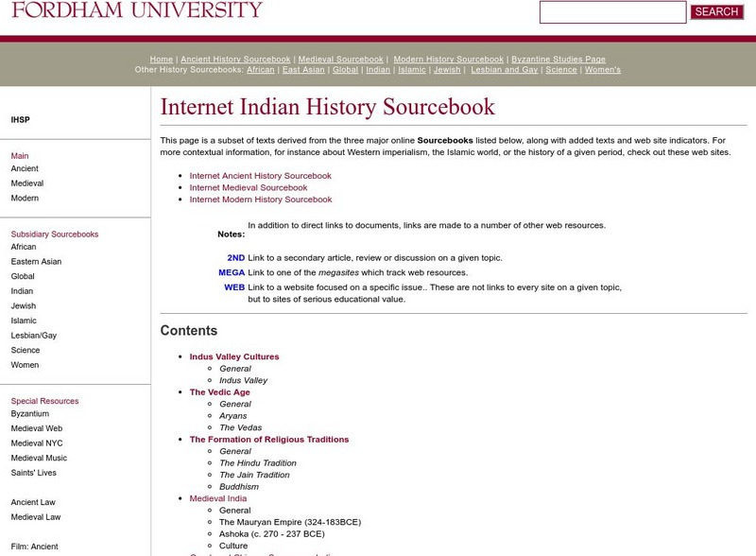
Task: Click Subsidiary Sourcebooks heading
Action: [55, 235]
